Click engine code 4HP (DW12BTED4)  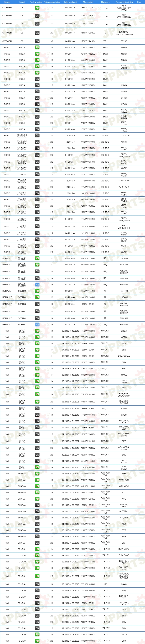pos(124,16)
